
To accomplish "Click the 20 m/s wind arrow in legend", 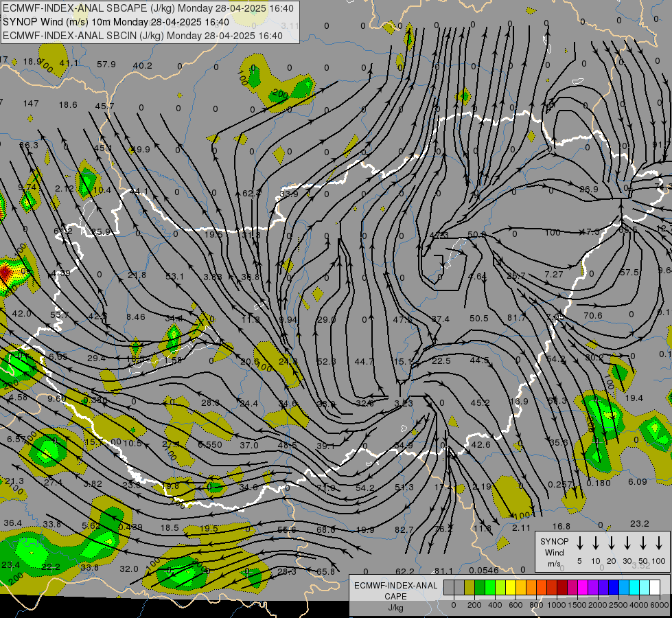I will pos(611,543).
